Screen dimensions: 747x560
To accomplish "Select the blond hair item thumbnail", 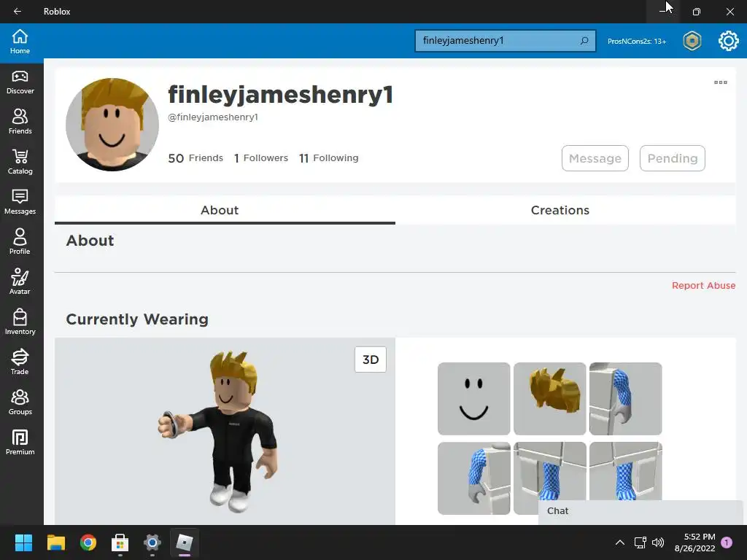I will [x=550, y=399].
